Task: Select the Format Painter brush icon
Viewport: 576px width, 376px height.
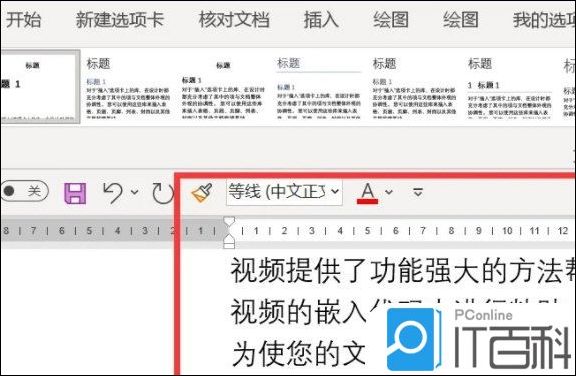Action: (202, 193)
